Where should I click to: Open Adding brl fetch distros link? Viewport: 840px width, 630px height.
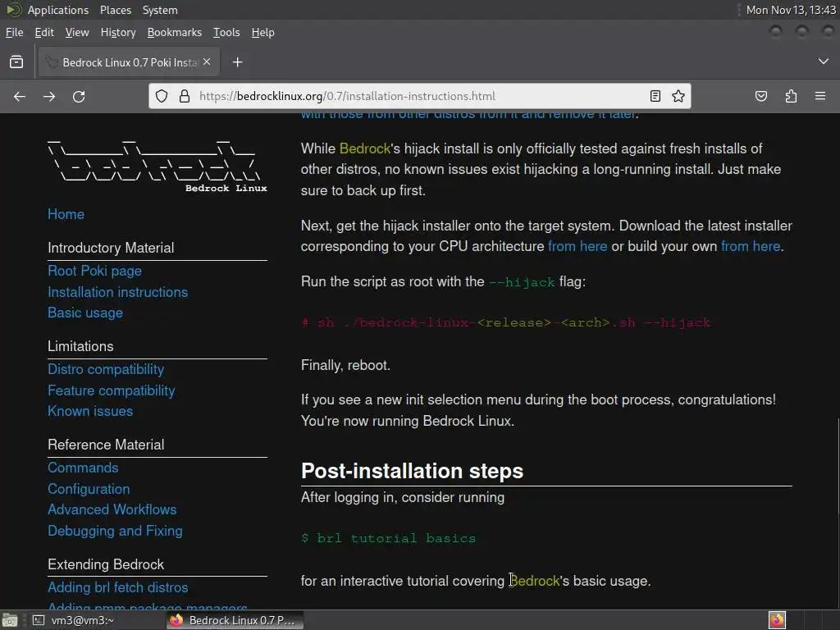[118, 587]
